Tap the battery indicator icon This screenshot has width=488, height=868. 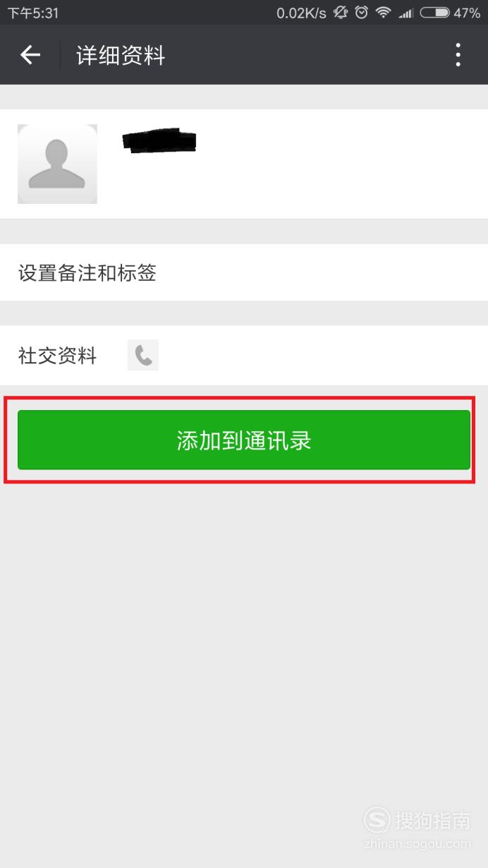[x=434, y=13]
